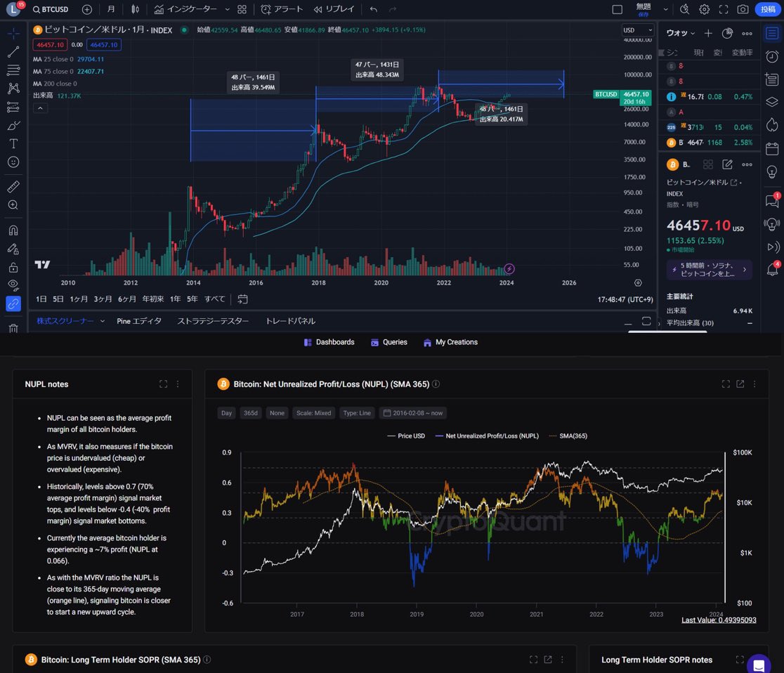
Task: Open indicator templates grid
Action: pyautogui.click(x=242, y=10)
